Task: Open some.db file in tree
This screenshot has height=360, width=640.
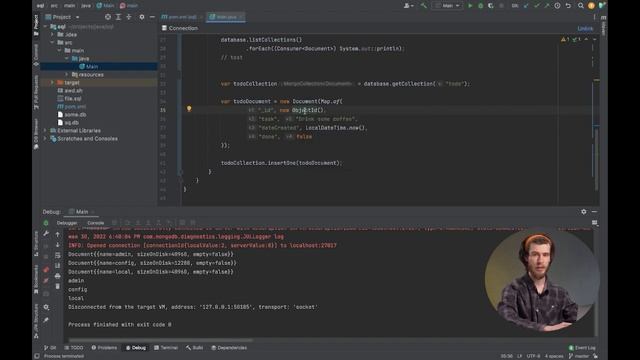Action: (72, 115)
